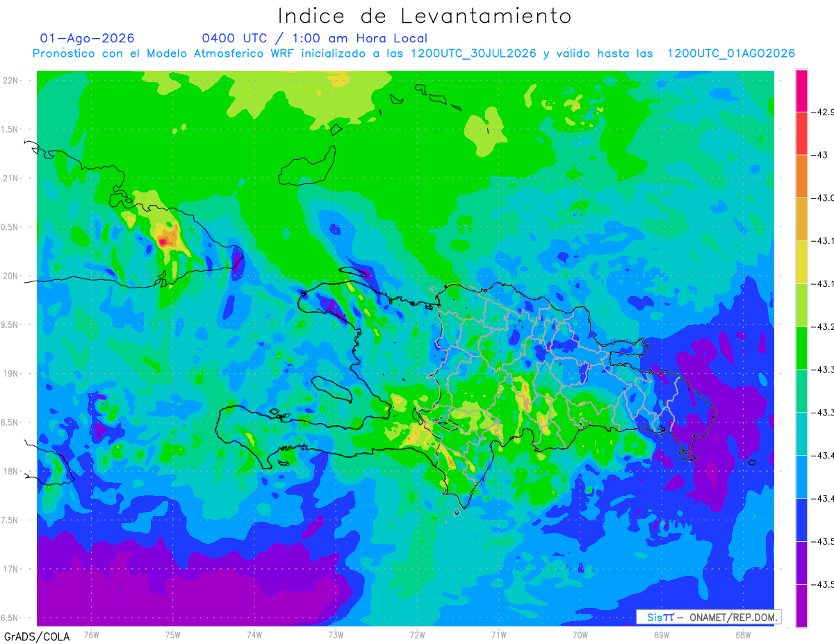This screenshot has width=834, height=644.
Task: Click the '1200UTC_01AGO2026' valid-until time
Action: 731,53
